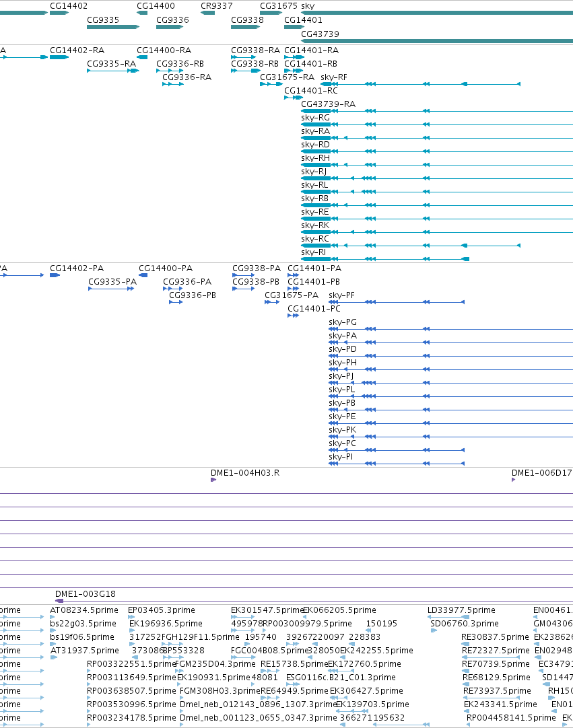Click polypeptide sky-PG
This screenshot has height=728, width=573.
click(x=343, y=322)
